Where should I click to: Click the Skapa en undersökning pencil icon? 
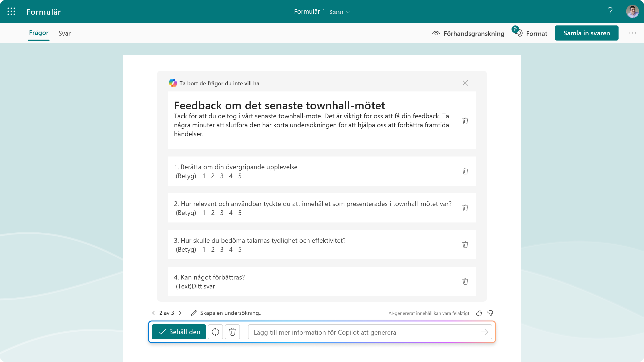(193, 313)
